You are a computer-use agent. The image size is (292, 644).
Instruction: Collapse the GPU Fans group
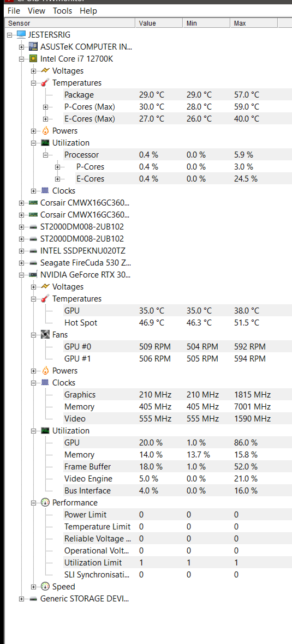(x=34, y=335)
